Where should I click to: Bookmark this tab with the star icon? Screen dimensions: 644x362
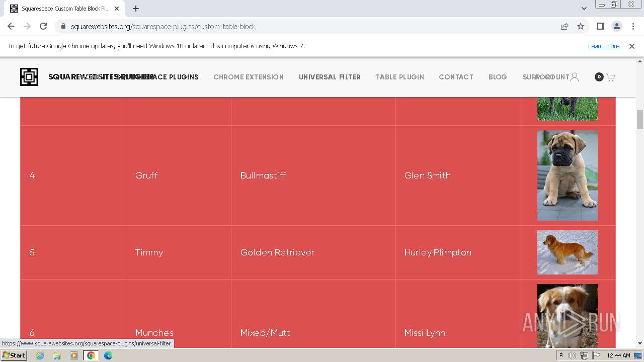coord(581,26)
